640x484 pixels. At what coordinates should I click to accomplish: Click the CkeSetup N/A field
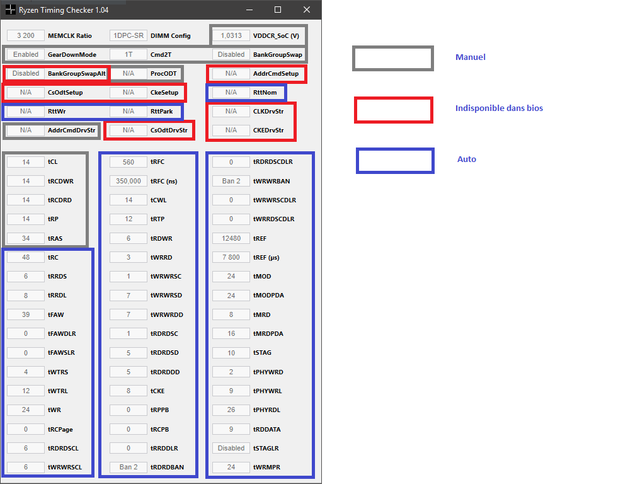(128, 92)
